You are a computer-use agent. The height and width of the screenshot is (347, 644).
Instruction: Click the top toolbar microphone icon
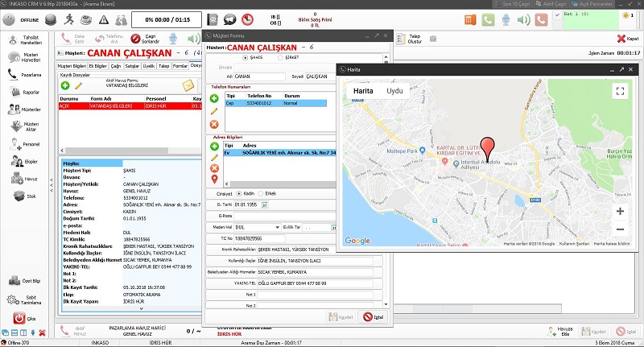[506, 19]
